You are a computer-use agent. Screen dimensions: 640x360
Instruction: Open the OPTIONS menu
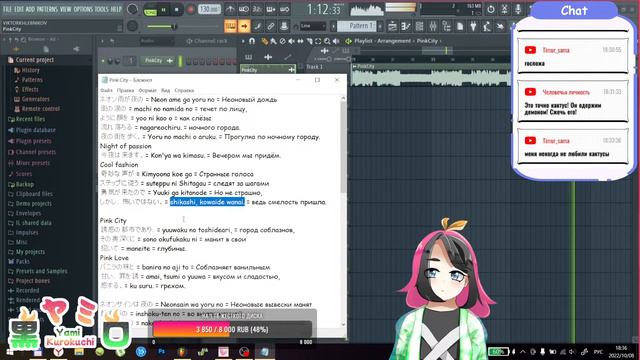coord(83,9)
